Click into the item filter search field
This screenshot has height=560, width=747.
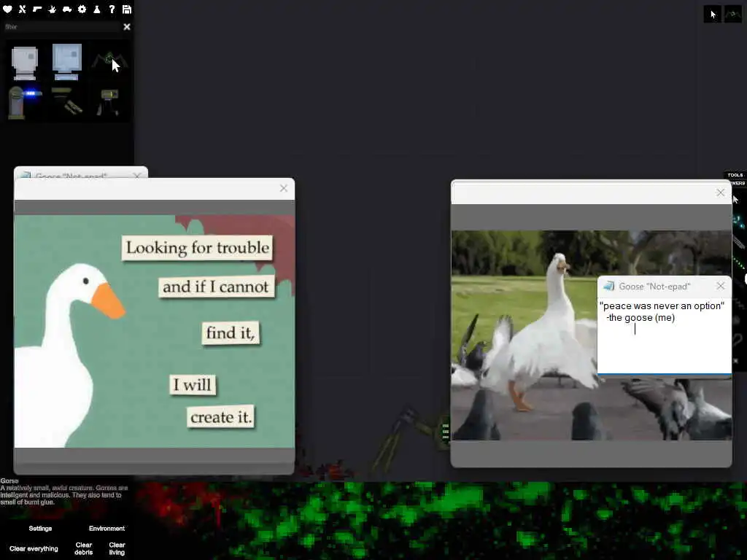click(62, 27)
